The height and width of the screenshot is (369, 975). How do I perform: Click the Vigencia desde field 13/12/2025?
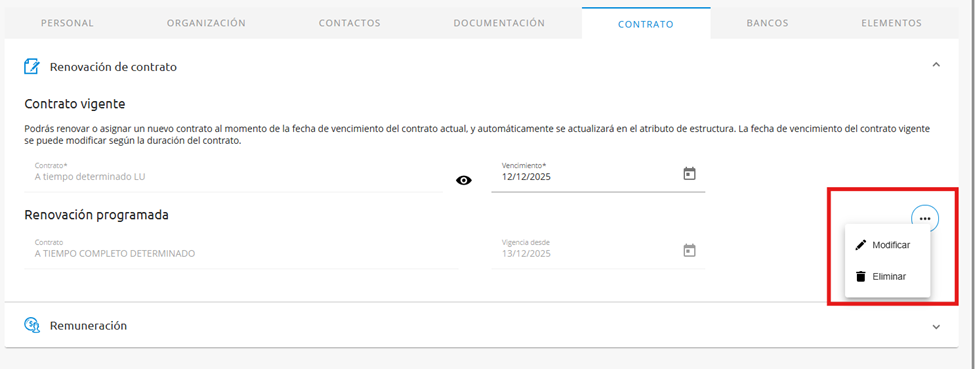coord(598,253)
